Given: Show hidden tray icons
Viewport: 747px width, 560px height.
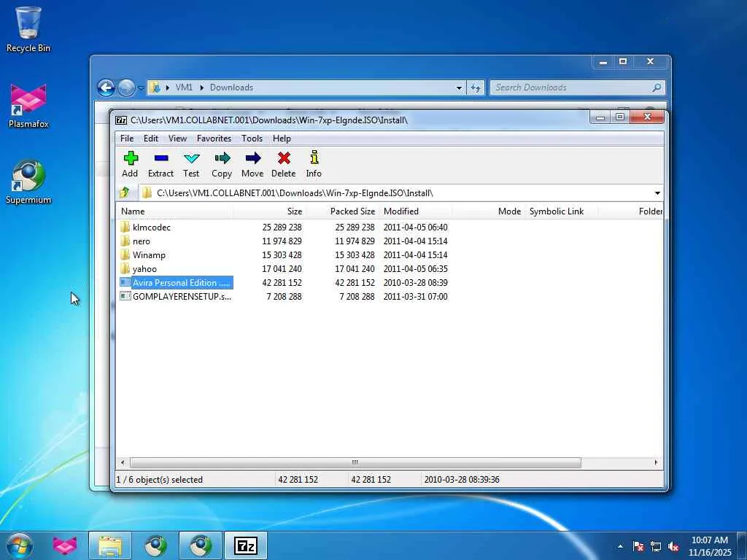Looking at the screenshot, I should tap(620, 546).
